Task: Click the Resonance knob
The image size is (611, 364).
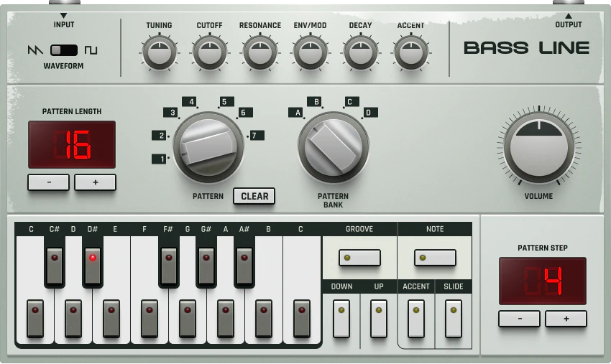Action: [x=260, y=52]
